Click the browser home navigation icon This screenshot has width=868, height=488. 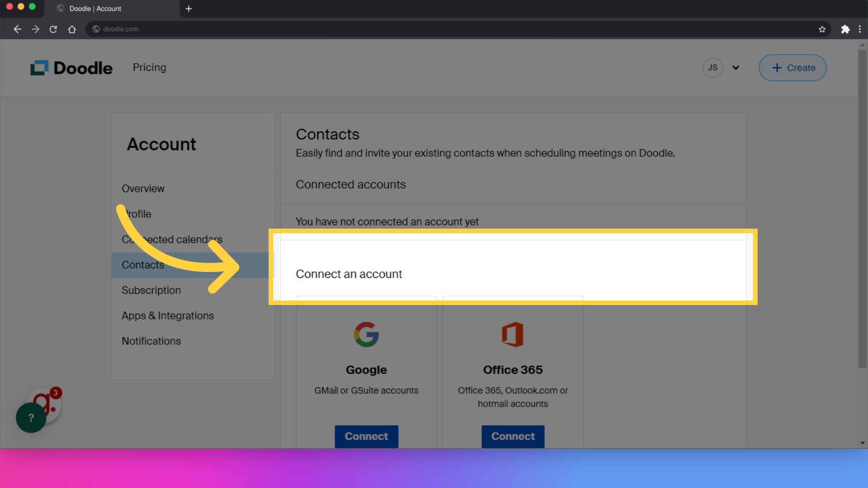(71, 28)
